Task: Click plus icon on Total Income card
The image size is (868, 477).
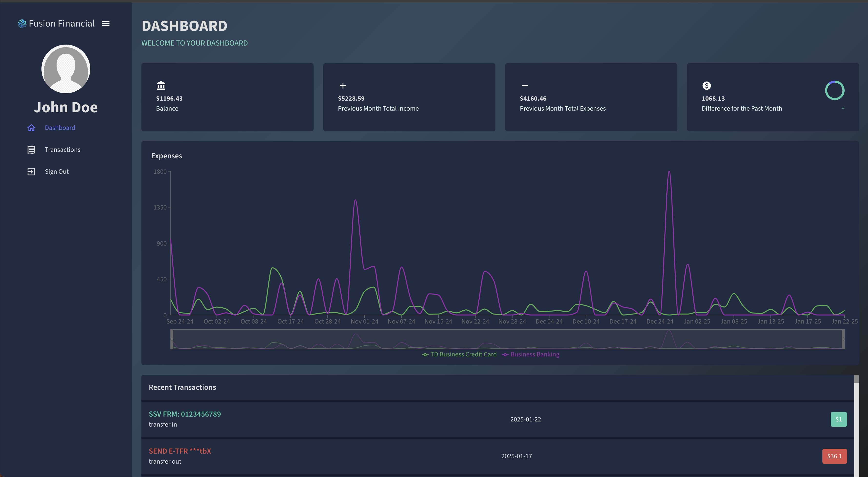Action: click(343, 86)
